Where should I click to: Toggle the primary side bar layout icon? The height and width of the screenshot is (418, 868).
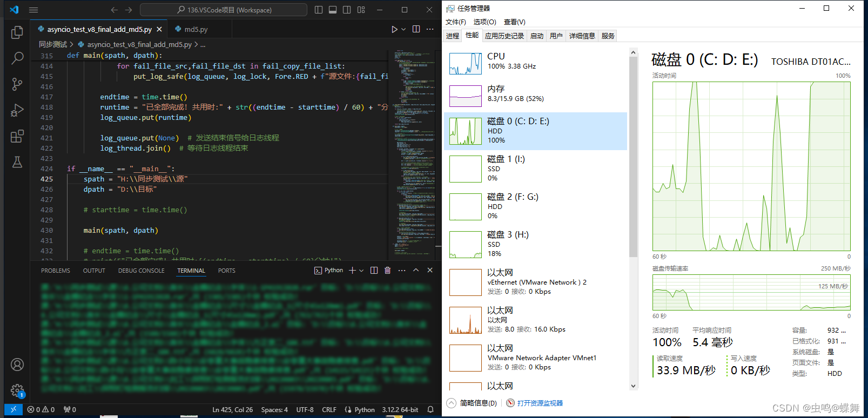point(319,10)
